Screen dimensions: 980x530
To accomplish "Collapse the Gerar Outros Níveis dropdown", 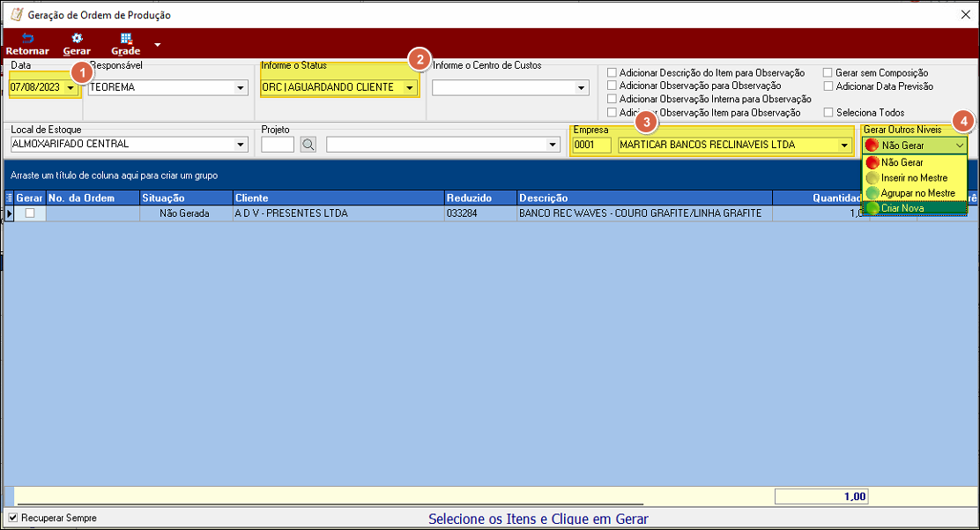I will pos(960,146).
